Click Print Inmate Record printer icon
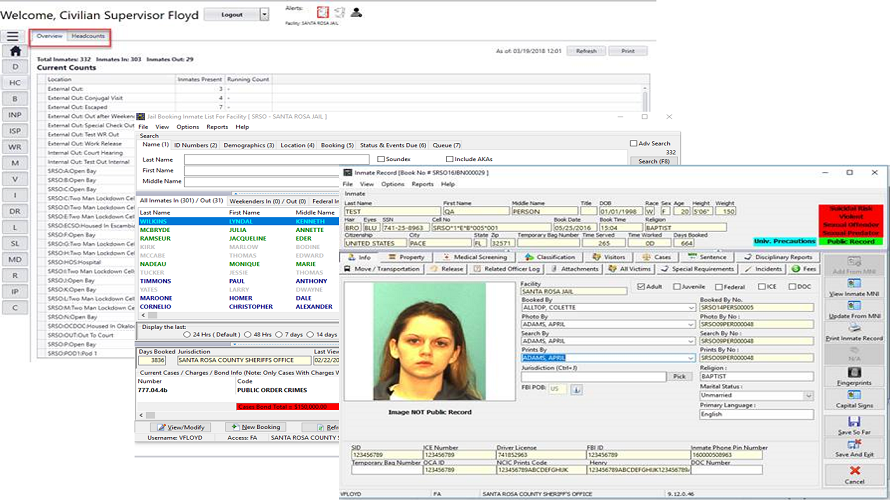The height and width of the screenshot is (500, 890). pos(855,327)
